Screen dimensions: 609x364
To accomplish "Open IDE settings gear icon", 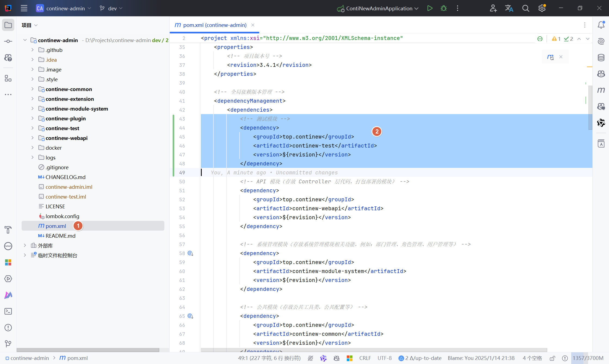I will [x=542, y=8].
